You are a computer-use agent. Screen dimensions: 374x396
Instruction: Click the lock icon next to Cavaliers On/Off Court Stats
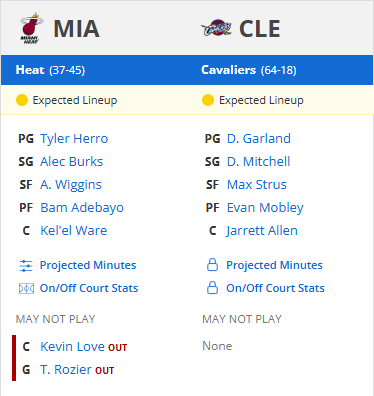click(x=212, y=288)
